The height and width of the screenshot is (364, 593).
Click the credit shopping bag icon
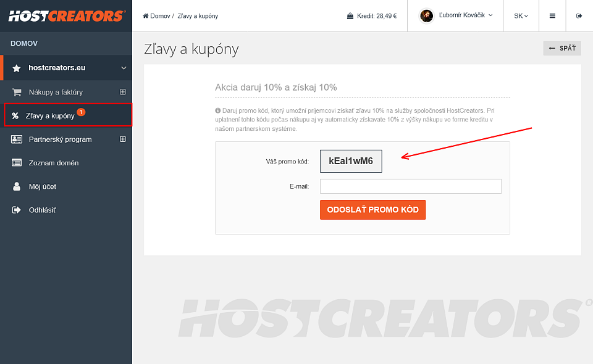coord(350,16)
